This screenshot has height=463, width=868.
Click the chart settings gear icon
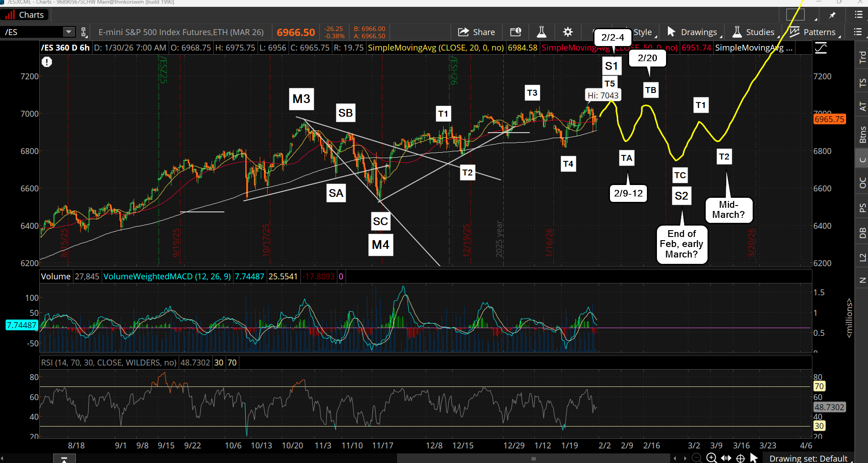pos(568,32)
